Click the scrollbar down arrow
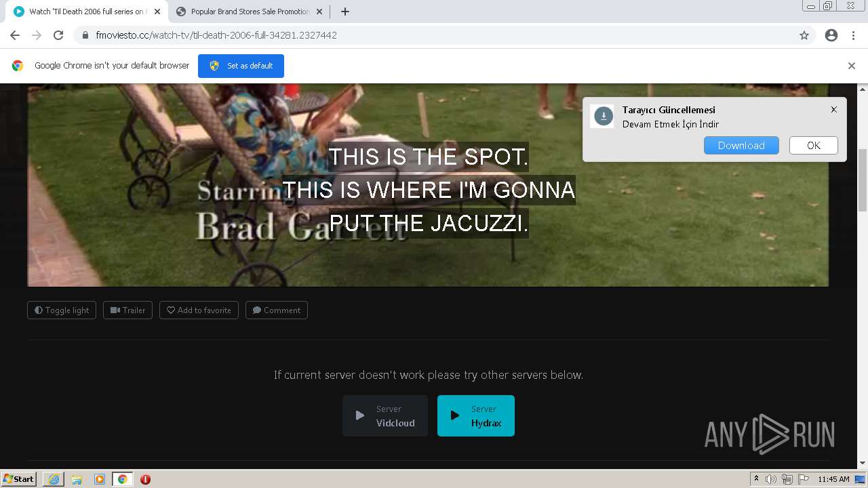The height and width of the screenshot is (488, 868). coord(863,463)
